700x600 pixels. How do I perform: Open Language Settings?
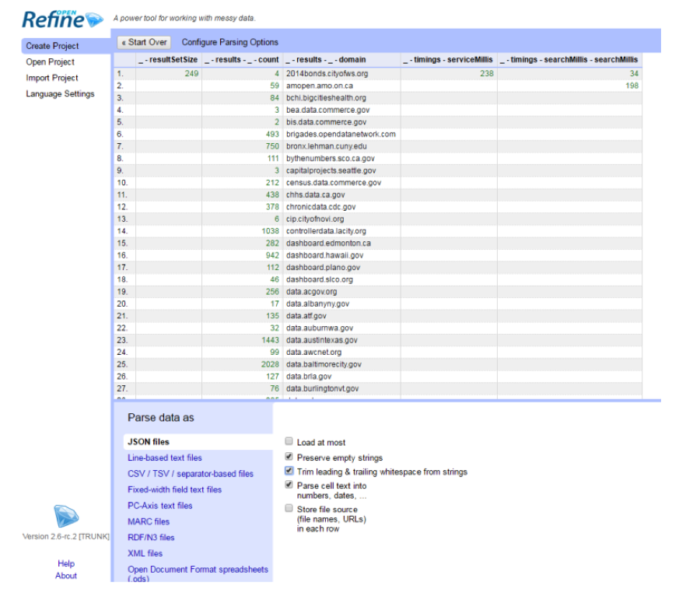60,94
